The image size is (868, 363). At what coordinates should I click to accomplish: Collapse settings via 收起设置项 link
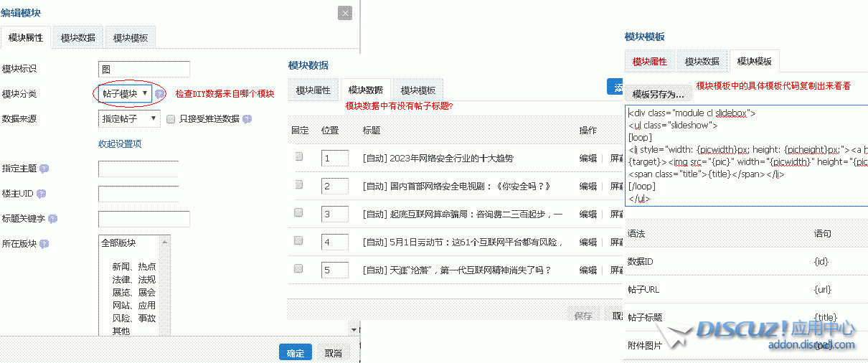[120, 144]
